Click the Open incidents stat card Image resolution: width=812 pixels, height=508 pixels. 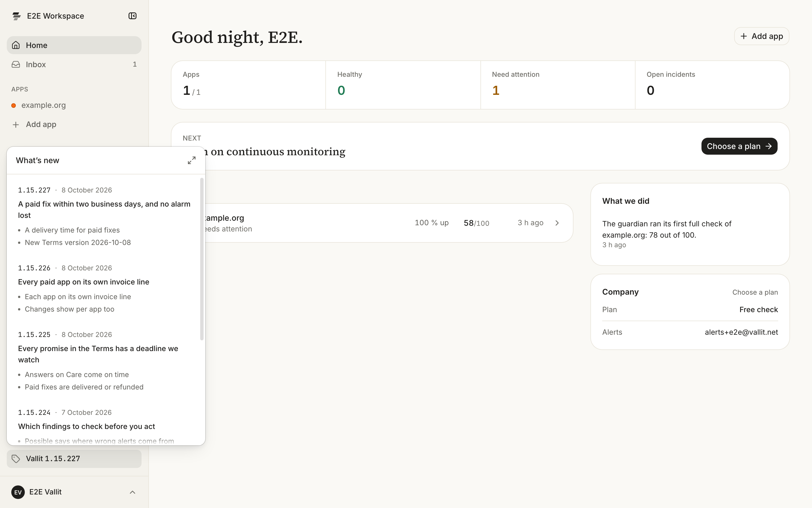click(712, 85)
